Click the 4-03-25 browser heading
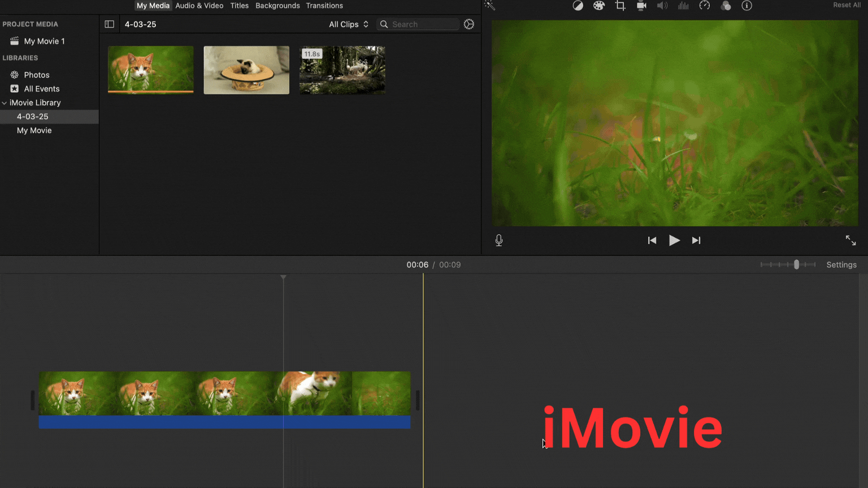Screen dimensions: 868x488 [140, 24]
